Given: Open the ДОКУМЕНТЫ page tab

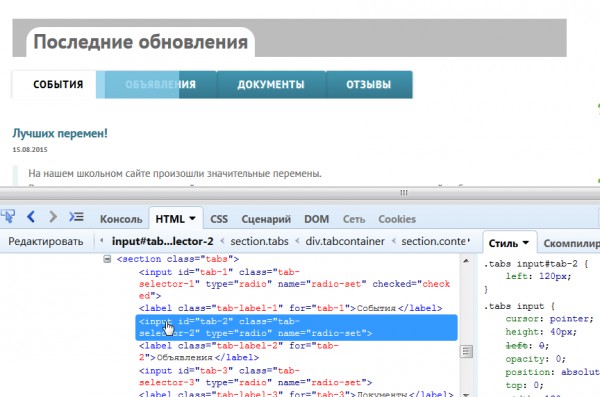Looking at the screenshot, I should 271,85.
